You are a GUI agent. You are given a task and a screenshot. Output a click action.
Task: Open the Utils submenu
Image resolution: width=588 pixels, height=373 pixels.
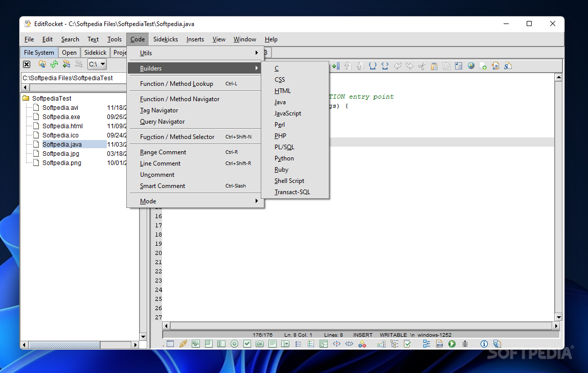point(195,53)
